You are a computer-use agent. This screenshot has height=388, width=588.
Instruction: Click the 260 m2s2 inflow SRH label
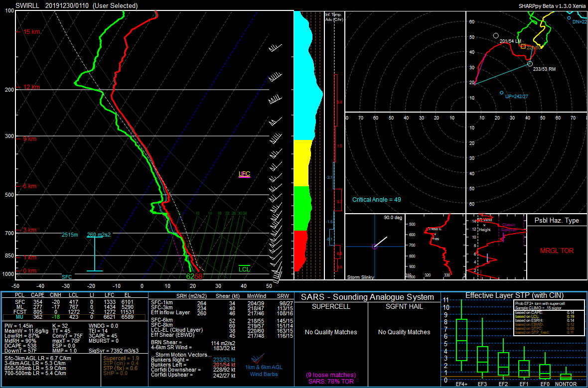coord(99,235)
